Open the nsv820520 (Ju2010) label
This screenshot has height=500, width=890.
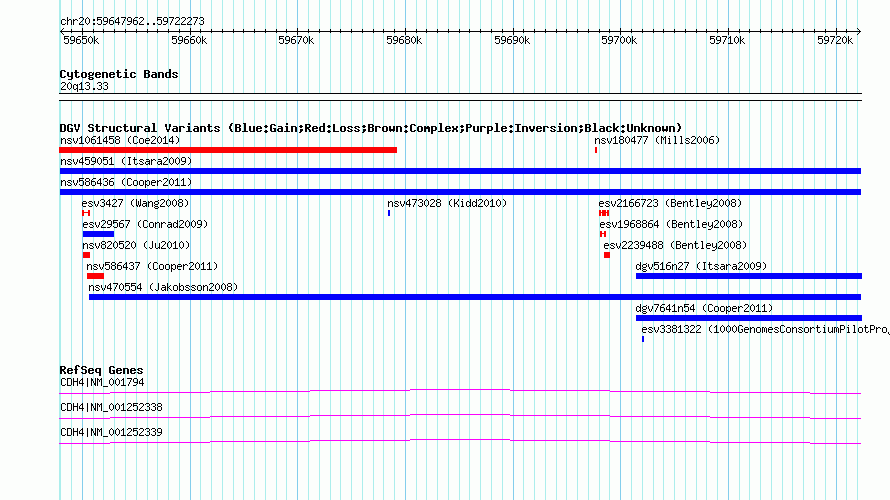tap(136, 245)
